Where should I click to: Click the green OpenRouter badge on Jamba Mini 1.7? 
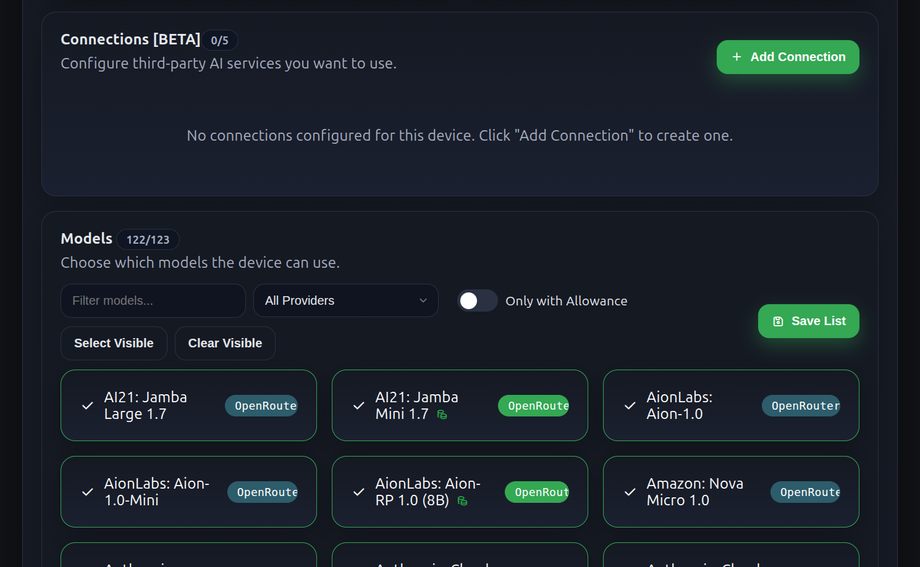click(x=533, y=406)
